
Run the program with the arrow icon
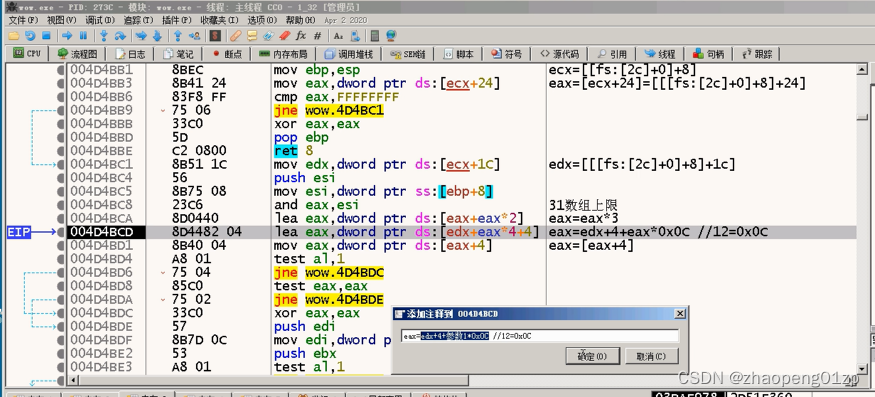coord(67,36)
